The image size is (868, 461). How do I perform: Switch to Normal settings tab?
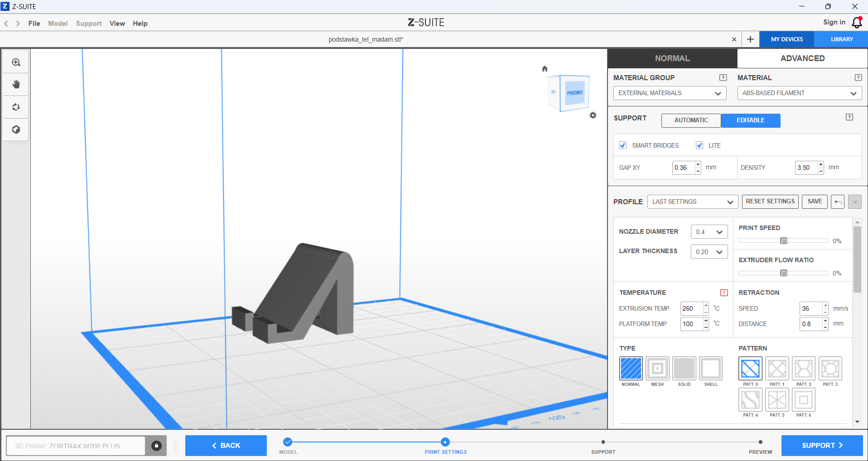pyautogui.click(x=672, y=58)
